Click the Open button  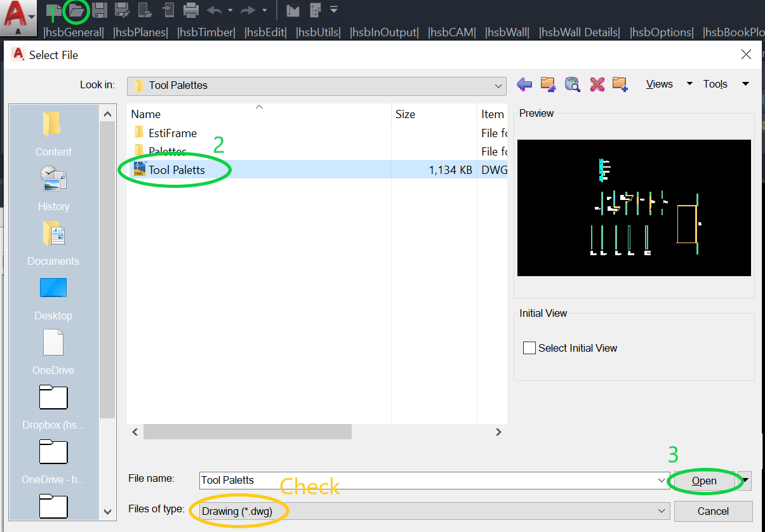pos(704,481)
